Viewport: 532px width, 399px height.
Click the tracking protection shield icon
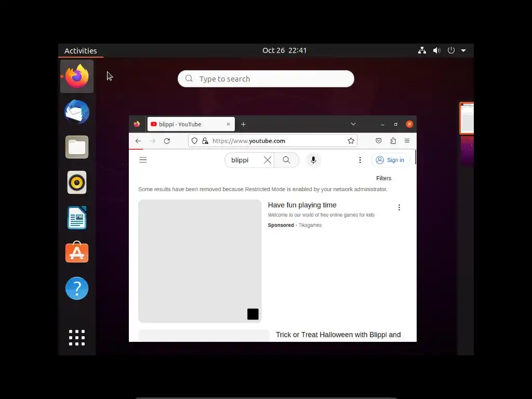pyautogui.click(x=194, y=141)
